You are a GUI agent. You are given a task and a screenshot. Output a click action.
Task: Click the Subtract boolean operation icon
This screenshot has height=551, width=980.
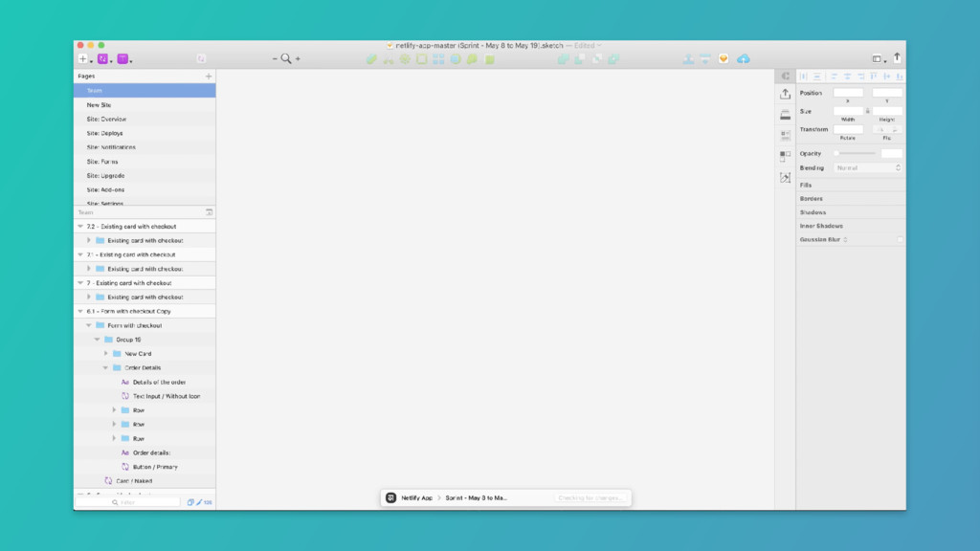tap(580, 58)
